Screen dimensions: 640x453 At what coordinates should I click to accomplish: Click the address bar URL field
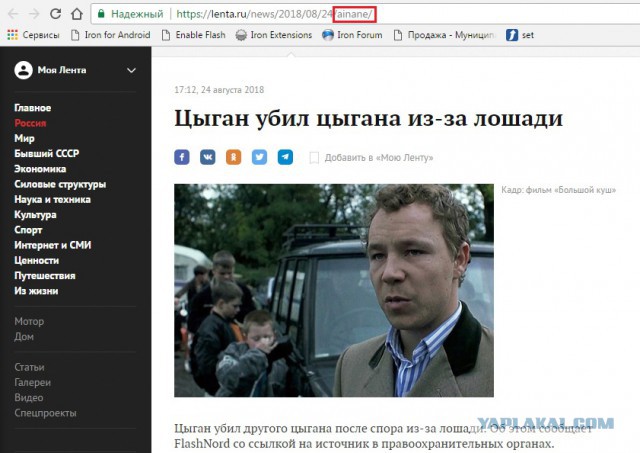click(x=365, y=14)
